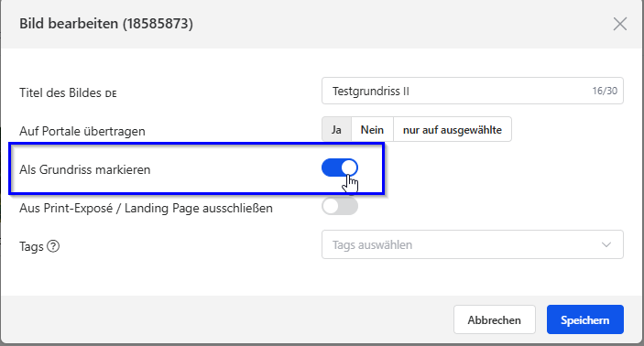The image size is (644, 346).
Task: Click the Als Grundriss markieren label
Action: pos(85,169)
